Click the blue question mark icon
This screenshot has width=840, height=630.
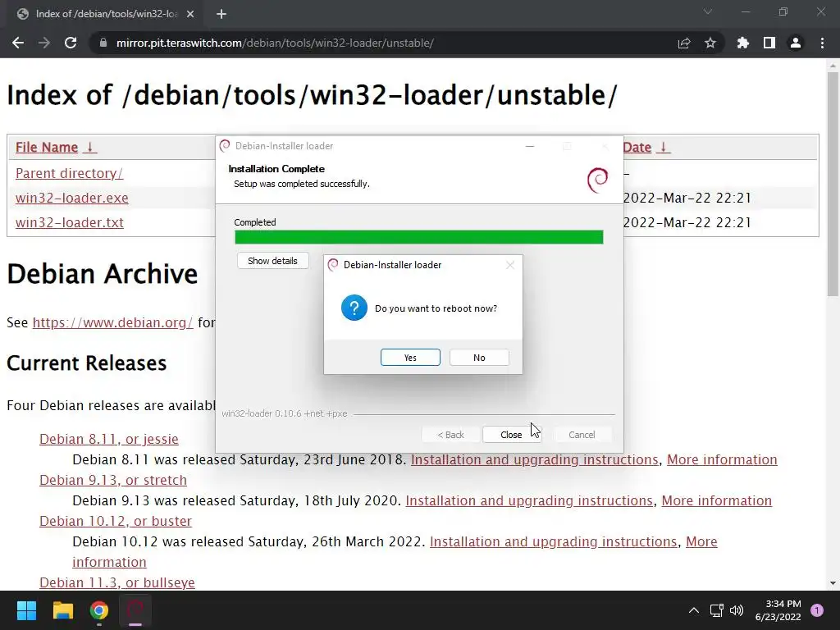click(x=354, y=308)
